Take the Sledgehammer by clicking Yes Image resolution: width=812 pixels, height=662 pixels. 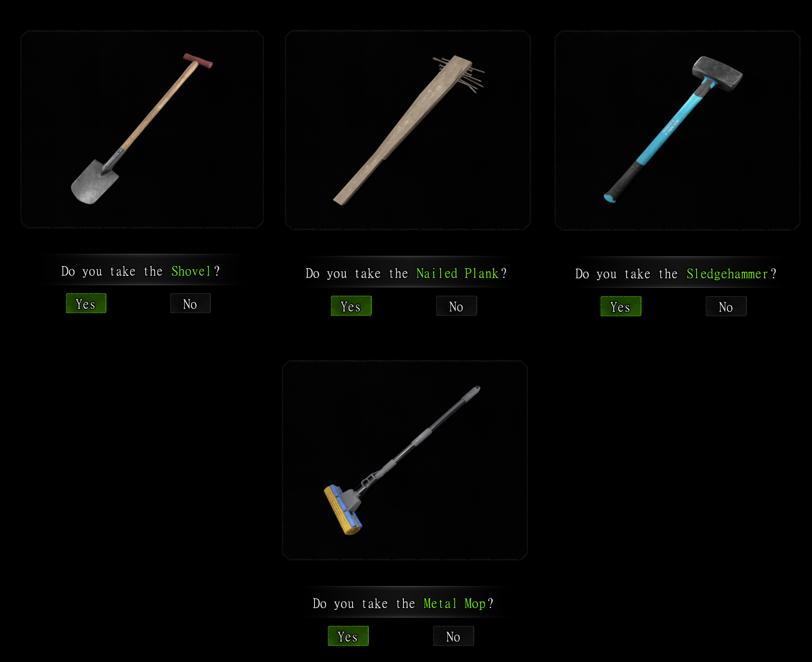point(621,306)
